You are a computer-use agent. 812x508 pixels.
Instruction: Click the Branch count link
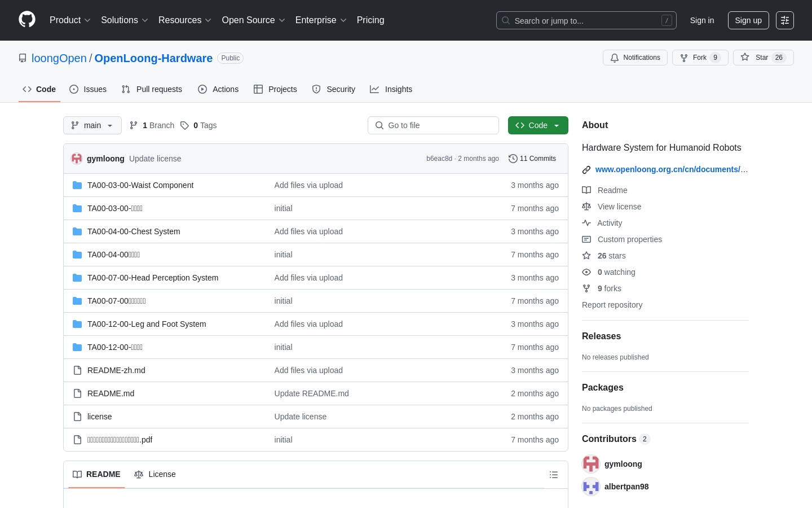click(x=152, y=125)
